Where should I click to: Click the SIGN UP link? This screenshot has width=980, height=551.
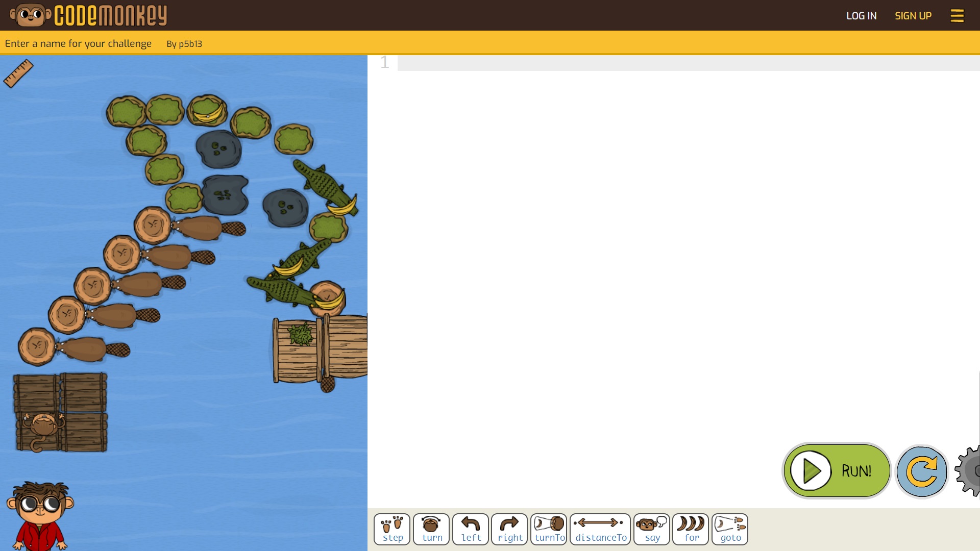click(x=913, y=16)
